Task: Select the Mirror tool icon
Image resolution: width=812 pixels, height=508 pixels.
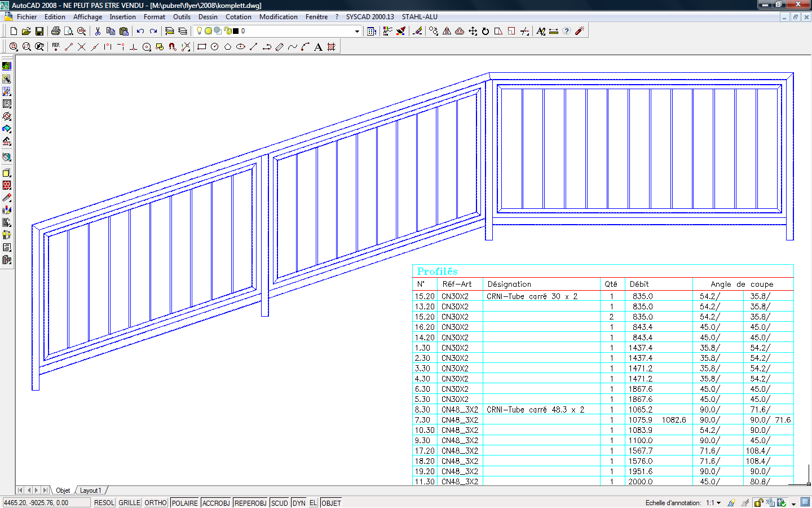Action: coord(447,31)
